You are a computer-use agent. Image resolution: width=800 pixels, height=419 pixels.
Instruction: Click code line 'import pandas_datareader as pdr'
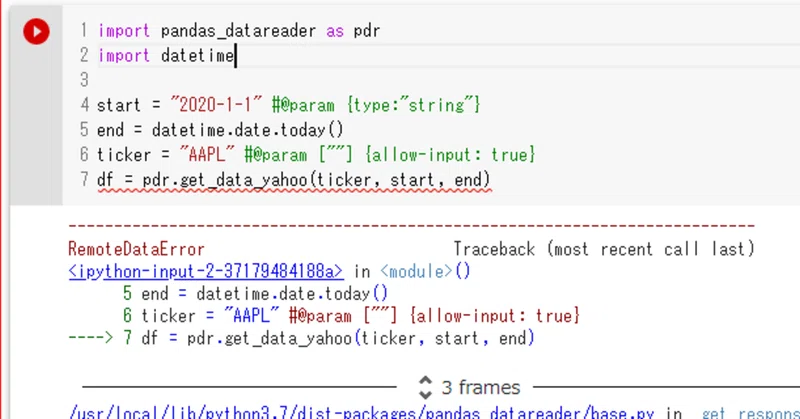(239, 31)
